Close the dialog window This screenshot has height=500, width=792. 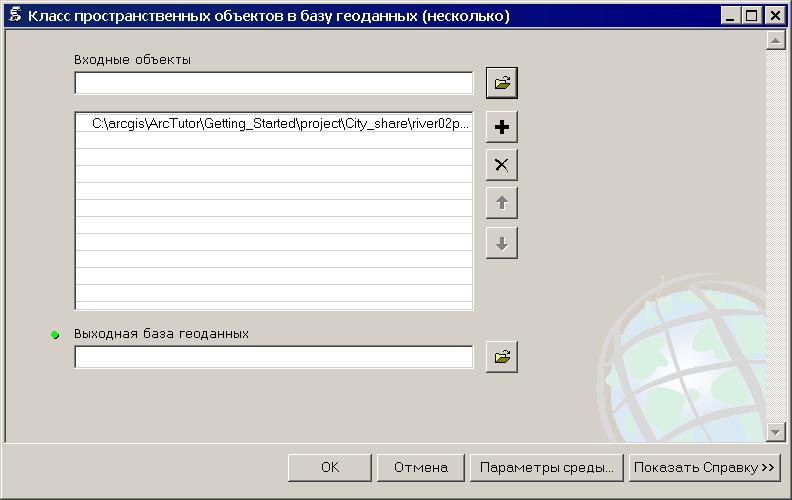click(x=775, y=16)
